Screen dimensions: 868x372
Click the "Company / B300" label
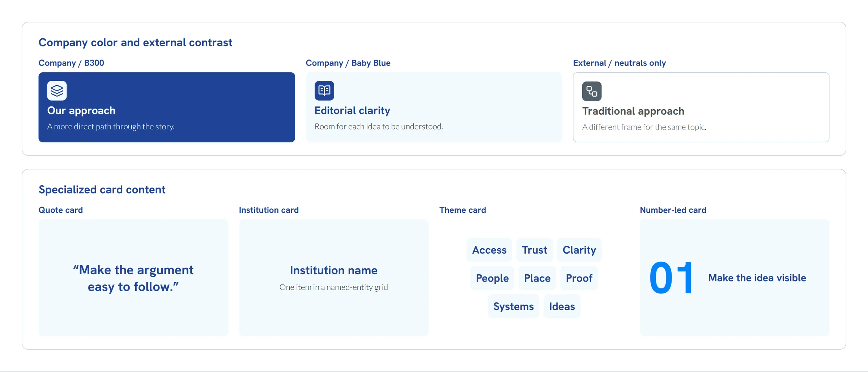pos(71,63)
